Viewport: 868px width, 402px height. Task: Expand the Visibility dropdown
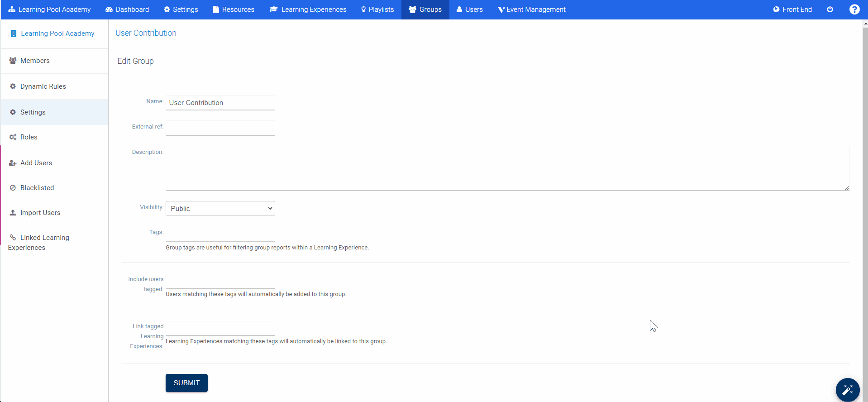tap(220, 209)
